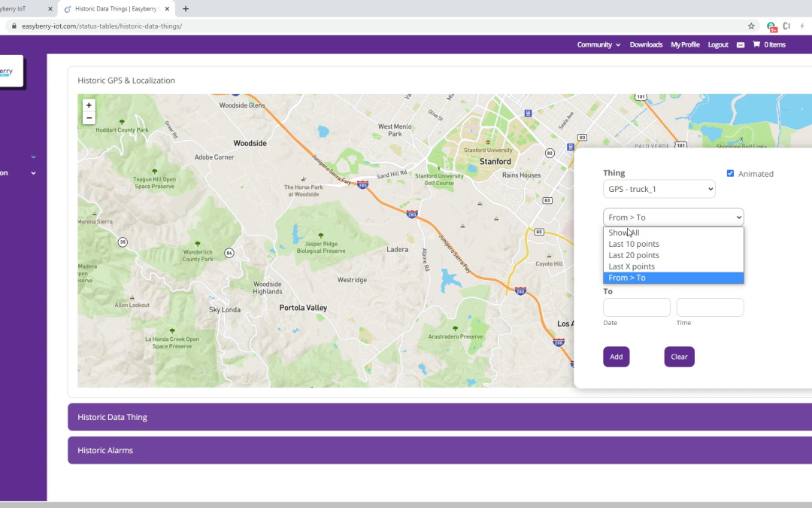The width and height of the screenshot is (812, 508).
Task: Click the Ladera label on the map
Action: pyautogui.click(x=397, y=249)
